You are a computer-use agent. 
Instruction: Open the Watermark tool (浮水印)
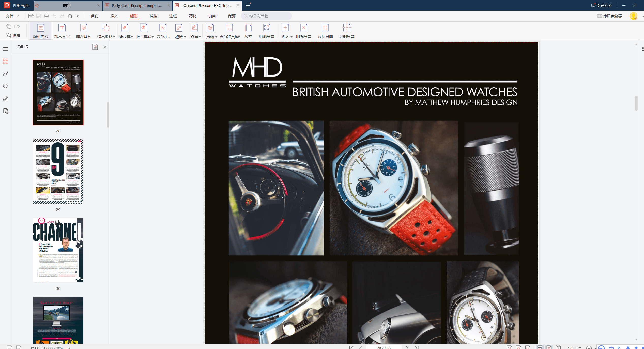click(x=163, y=31)
